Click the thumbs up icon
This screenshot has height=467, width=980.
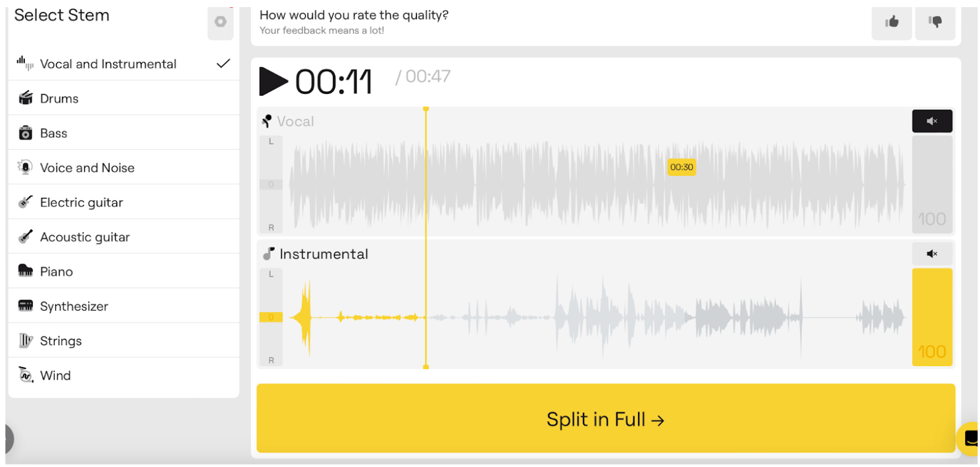click(891, 23)
